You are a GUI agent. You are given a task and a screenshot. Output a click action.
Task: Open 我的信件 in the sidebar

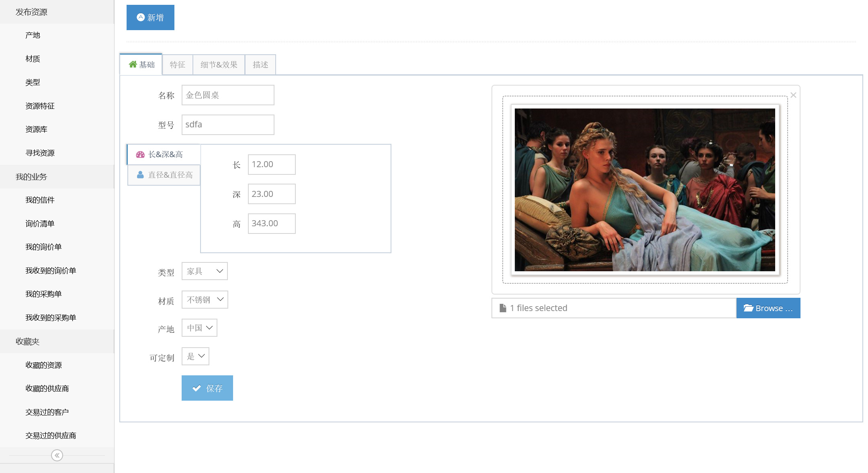(x=57, y=200)
